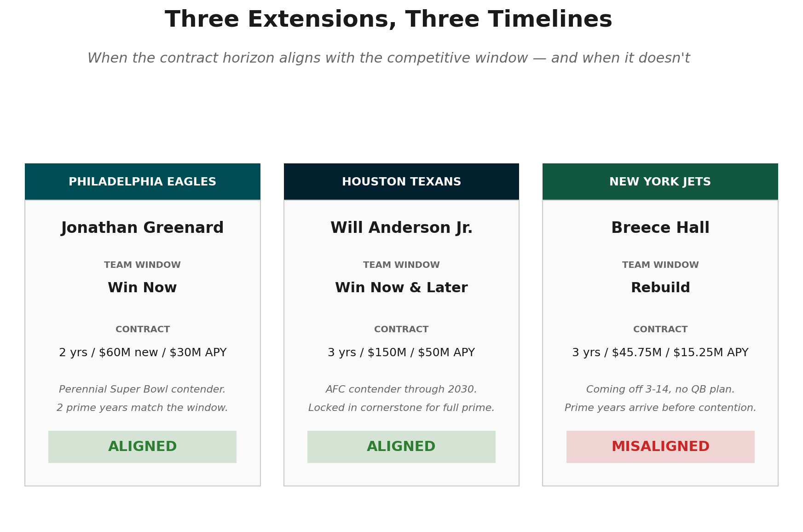Select the Win Now team window text
Screen dimensions: 803x532
click(x=143, y=288)
